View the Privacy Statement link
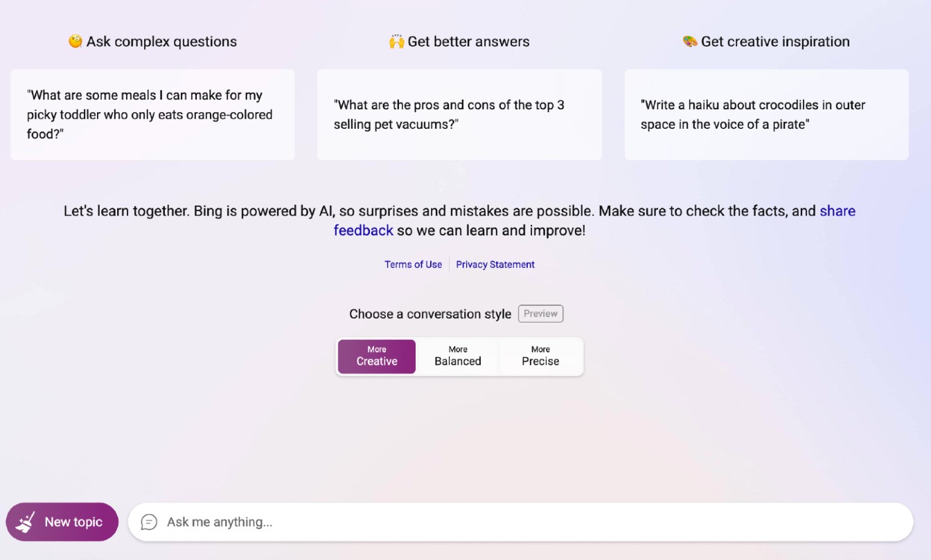931x560 pixels. coord(495,264)
